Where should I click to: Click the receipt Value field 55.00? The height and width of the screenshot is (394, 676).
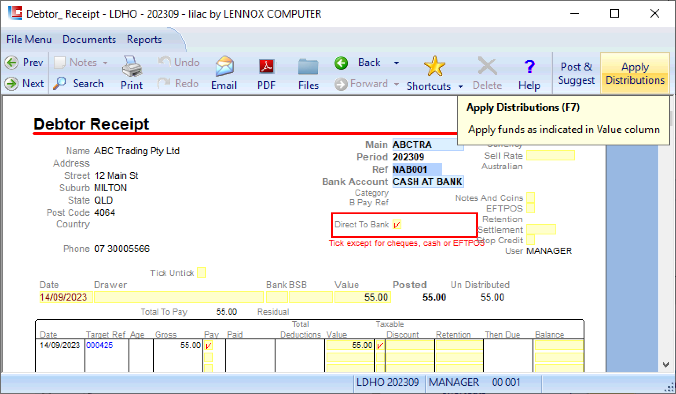(362, 297)
